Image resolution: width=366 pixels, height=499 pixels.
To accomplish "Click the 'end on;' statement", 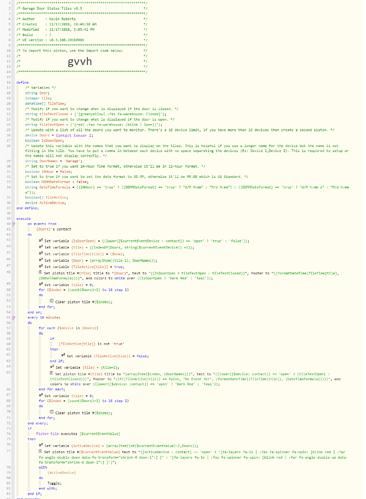I will 35,312.
